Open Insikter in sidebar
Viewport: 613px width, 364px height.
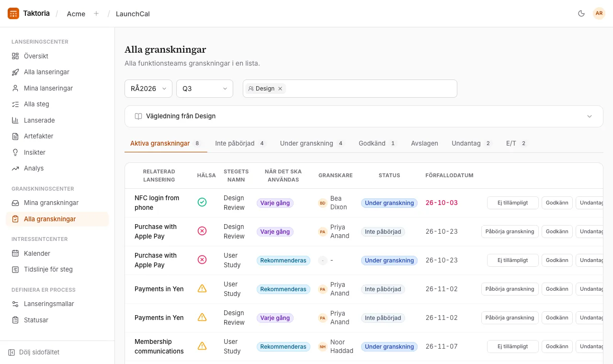[x=57, y=152]
